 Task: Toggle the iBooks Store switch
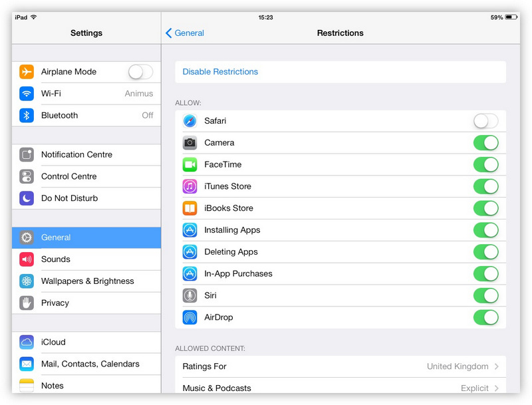tap(486, 208)
